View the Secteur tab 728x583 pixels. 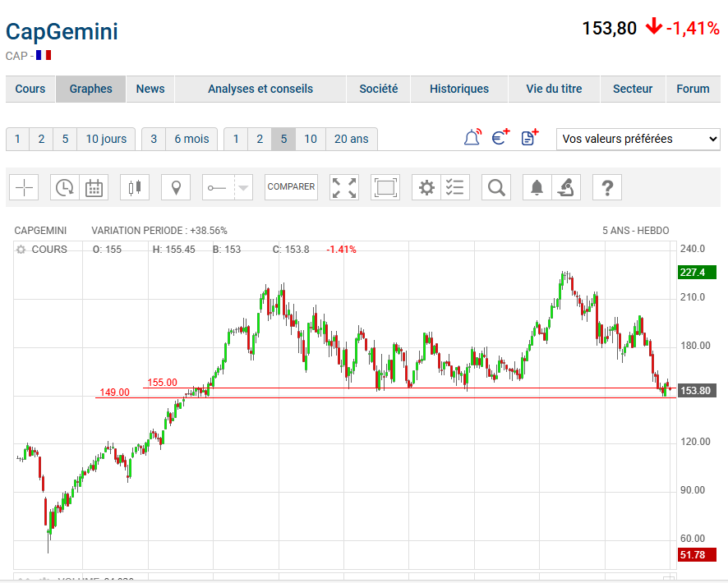click(x=633, y=89)
